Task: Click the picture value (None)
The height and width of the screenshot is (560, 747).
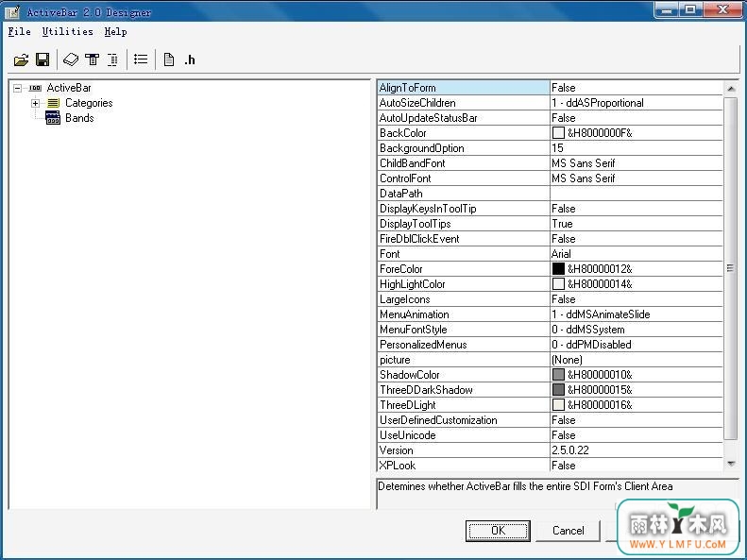Action: pyautogui.click(x=567, y=360)
